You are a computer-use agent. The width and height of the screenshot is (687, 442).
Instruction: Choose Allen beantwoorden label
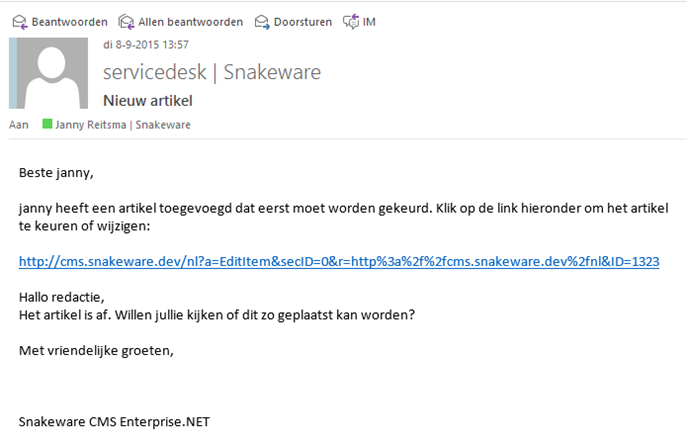(191, 22)
